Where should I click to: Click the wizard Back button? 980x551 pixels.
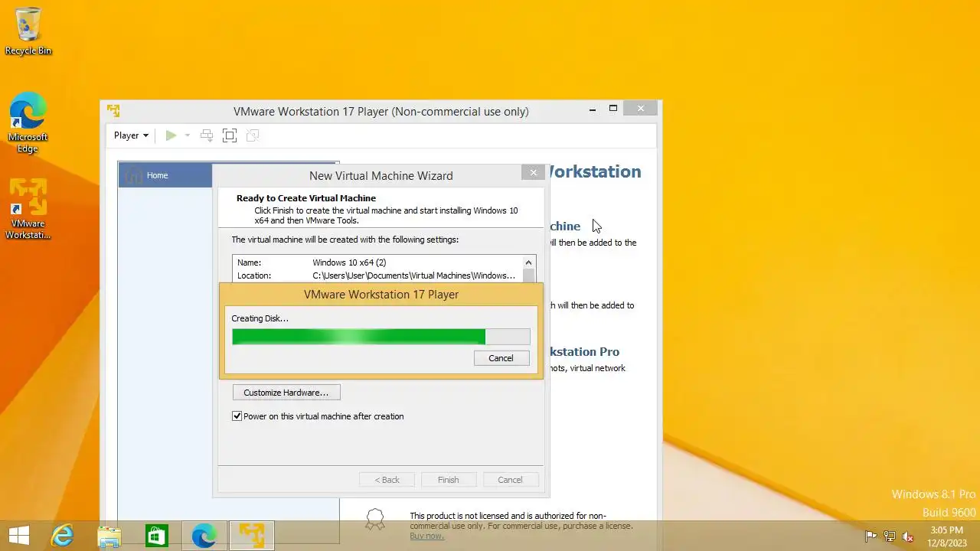tap(387, 480)
